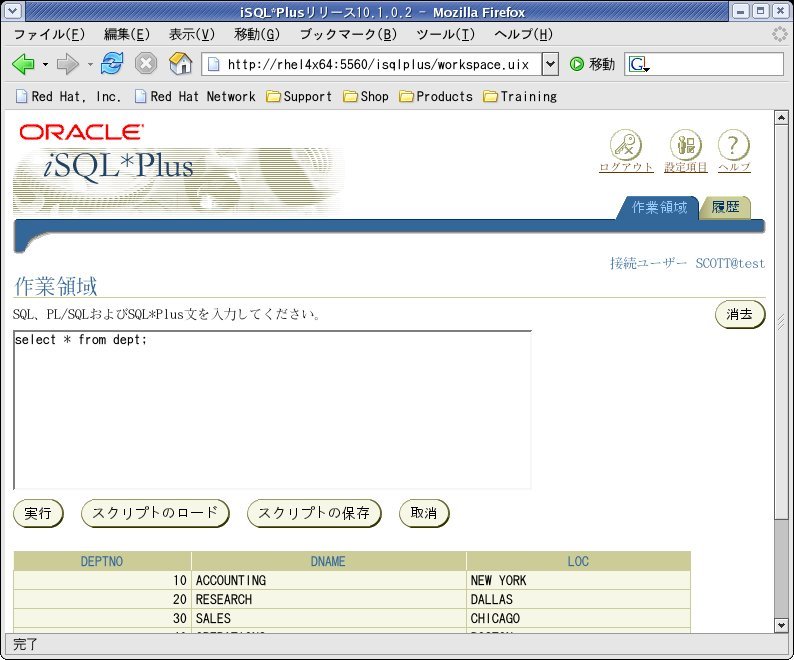Click the 完了 status bar text
This screenshot has height=660, width=794.
[25, 644]
